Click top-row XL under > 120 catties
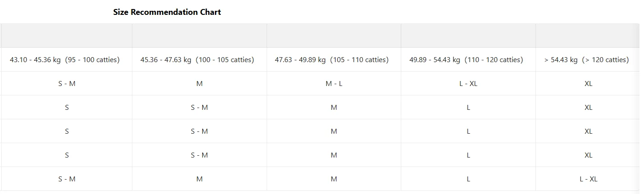Image resolution: width=644 pixels, height=194 pixels. [588, 84]
